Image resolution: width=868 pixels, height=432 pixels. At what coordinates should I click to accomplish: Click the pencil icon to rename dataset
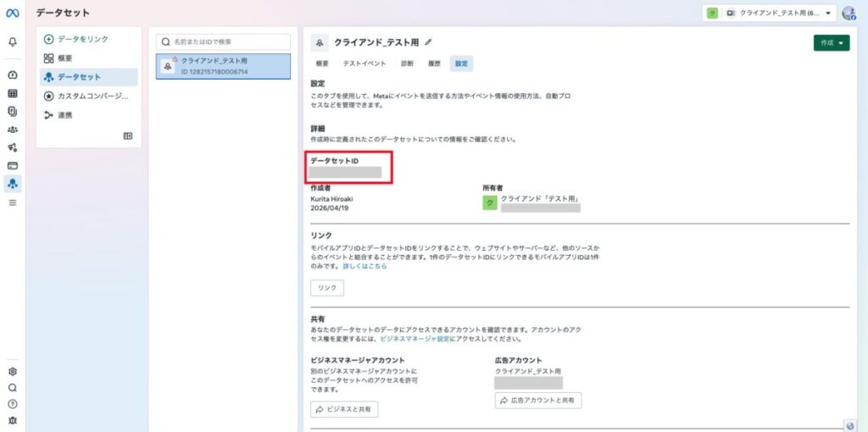pyautogui.click(x=428, y=42)
